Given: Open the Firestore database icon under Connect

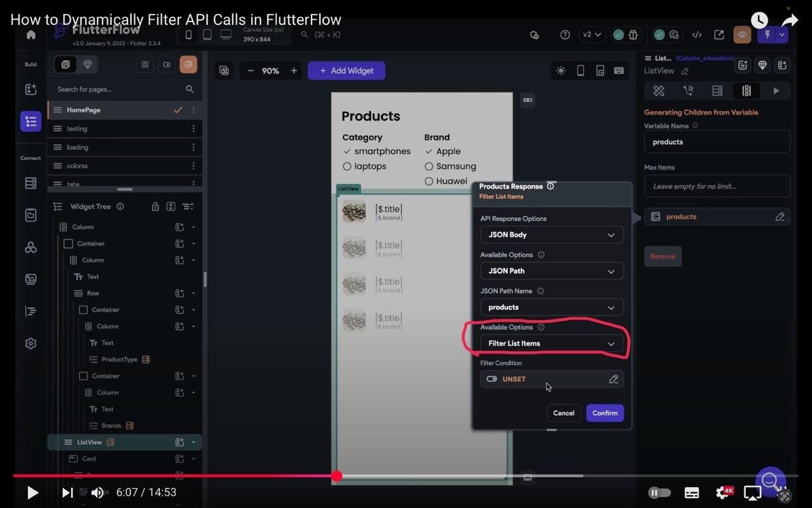Looking at the screenshot, I should tap(30, 183).
